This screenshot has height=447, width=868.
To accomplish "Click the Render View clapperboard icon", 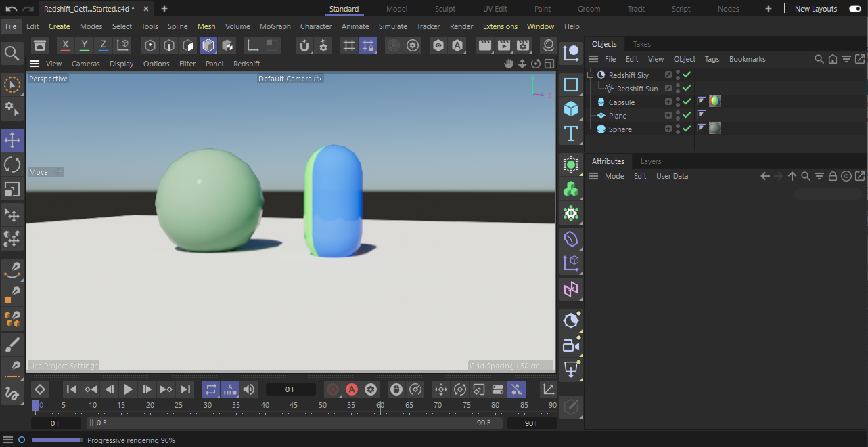I will tap(484, 45).
